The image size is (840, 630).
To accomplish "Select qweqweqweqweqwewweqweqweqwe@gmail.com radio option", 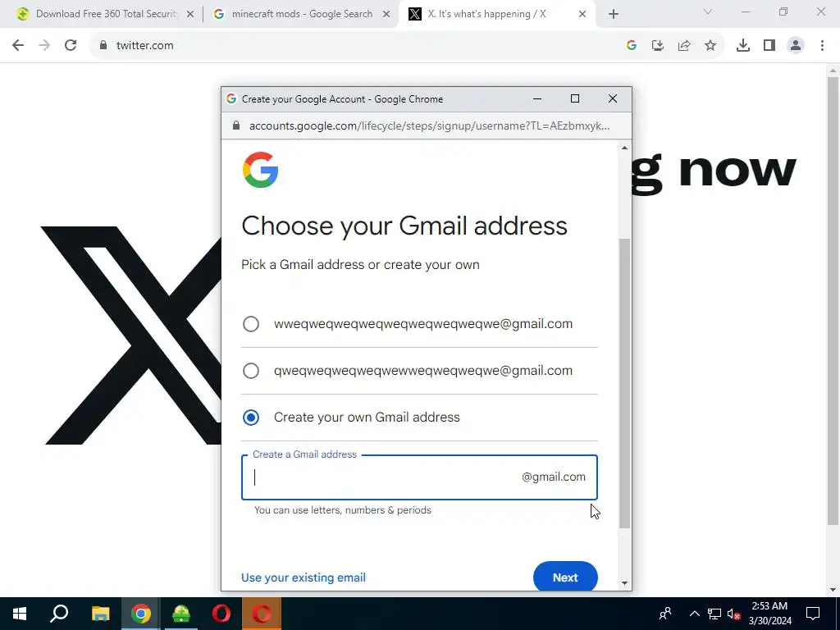I will [x=251, y=371].
